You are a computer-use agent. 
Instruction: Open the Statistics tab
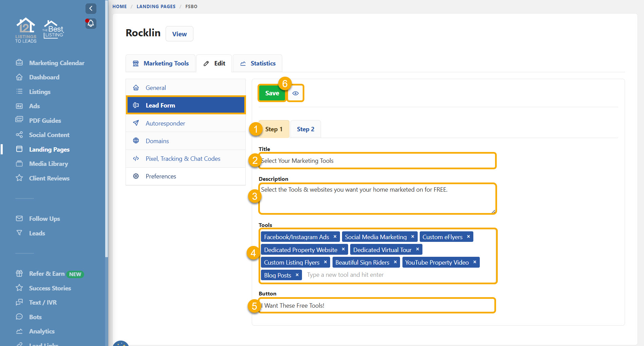[258, 63]
